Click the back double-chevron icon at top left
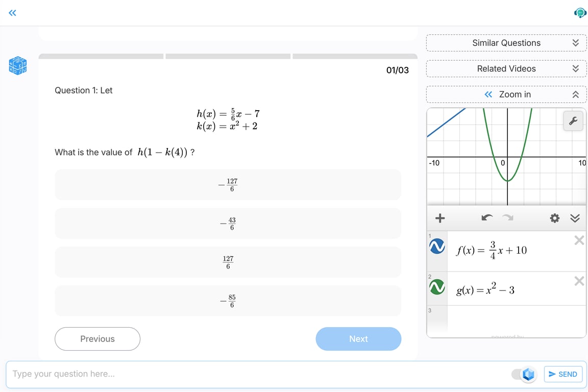This screenshot has width=588, height=392. [x=13, y=13]
